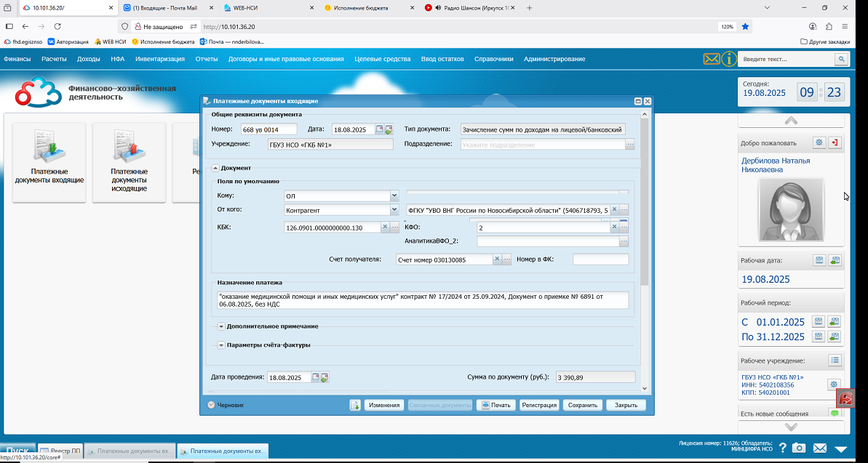This screenshot has width=868, height=463.
Task: Open the Инвентаризация menu
Action: click(160, 59)
